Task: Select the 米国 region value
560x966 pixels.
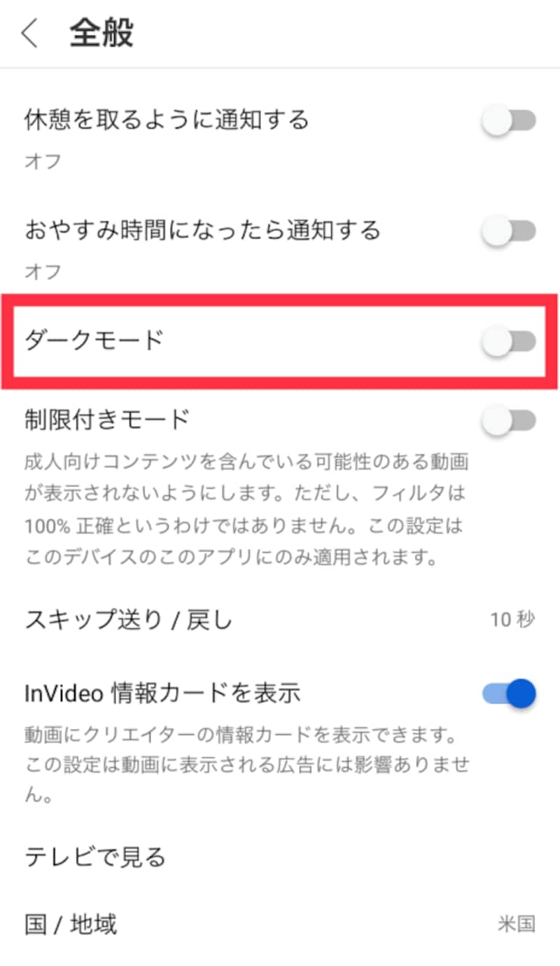Action: [517, 925]
